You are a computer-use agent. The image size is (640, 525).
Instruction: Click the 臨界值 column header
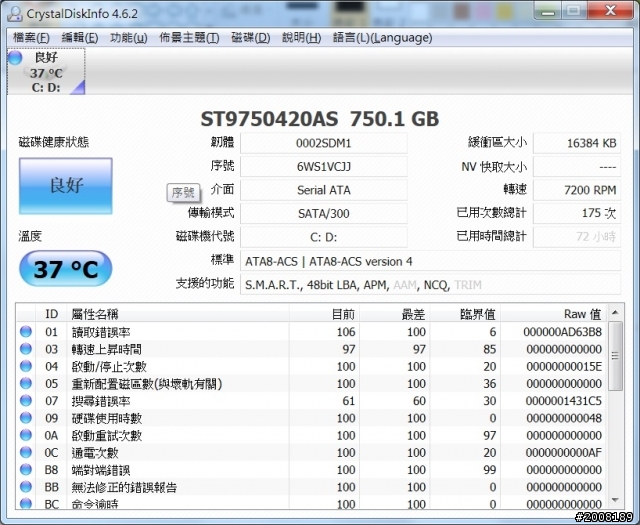[x=465, y=314]
